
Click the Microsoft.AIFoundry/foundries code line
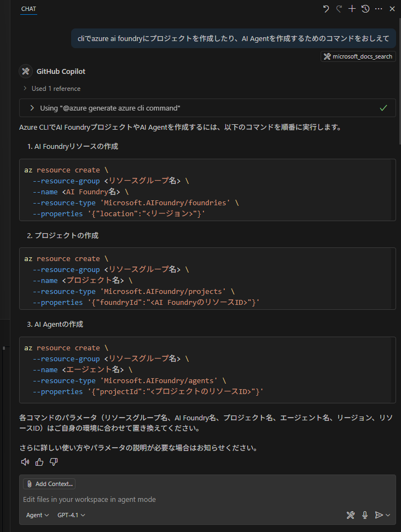coord(136,203)
